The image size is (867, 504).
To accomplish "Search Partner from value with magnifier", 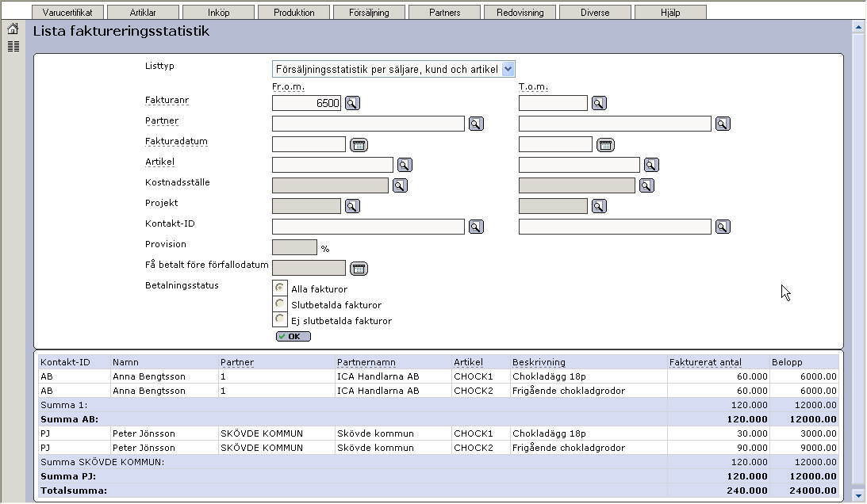I will pos(476,124).
